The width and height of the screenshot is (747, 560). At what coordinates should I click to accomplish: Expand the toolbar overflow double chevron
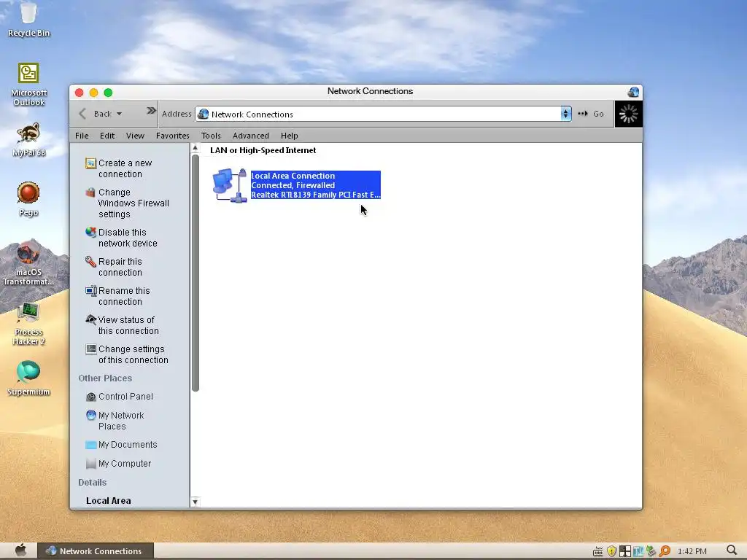click(151, 111)
